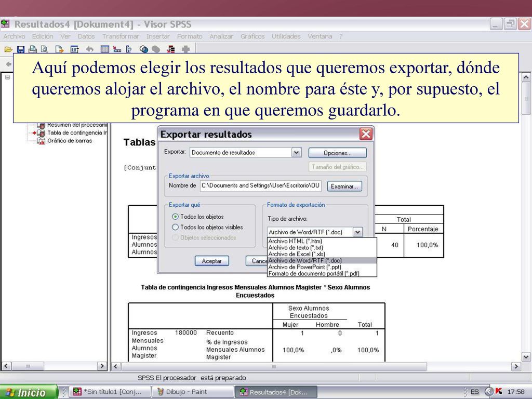The image size is (532, 399).
Task: Switch to '*Sin título1' taskbar window
Action: [109, 392]
